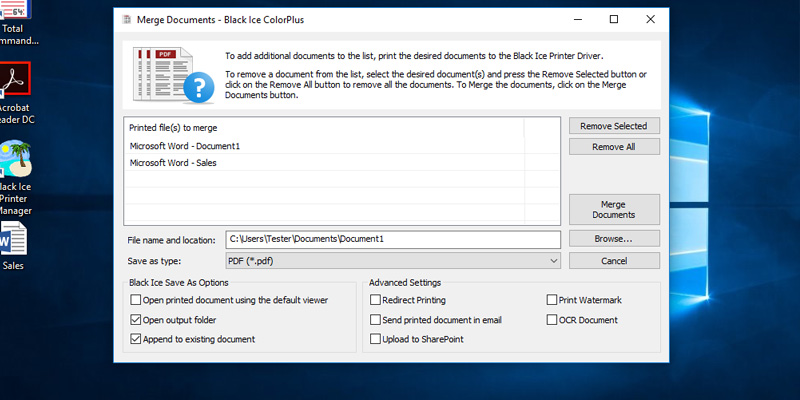Enable Upload to SharePoint option
Viewport: 800px width, 400px height.
(376, 339)
